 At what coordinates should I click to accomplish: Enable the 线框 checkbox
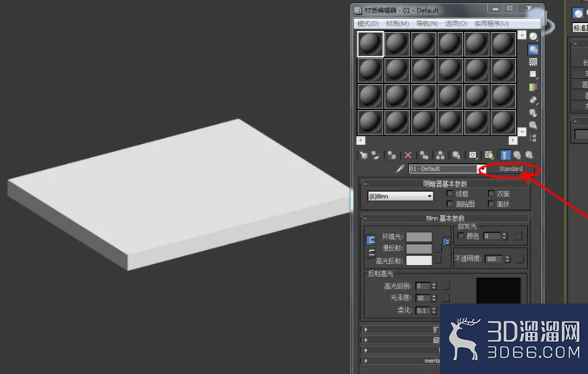[x=450, y=194]
